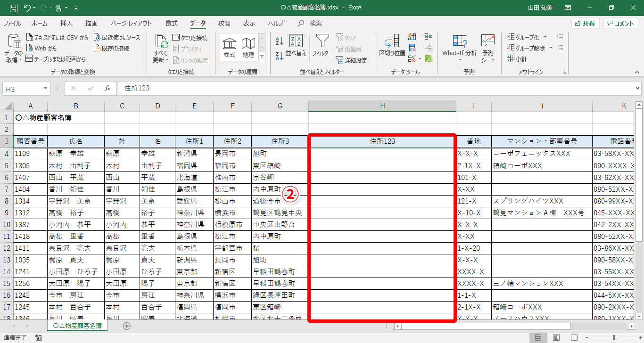Save the workbook with the floppy icon
Viewport: 644px width, 343px height.
coord(13,8)
